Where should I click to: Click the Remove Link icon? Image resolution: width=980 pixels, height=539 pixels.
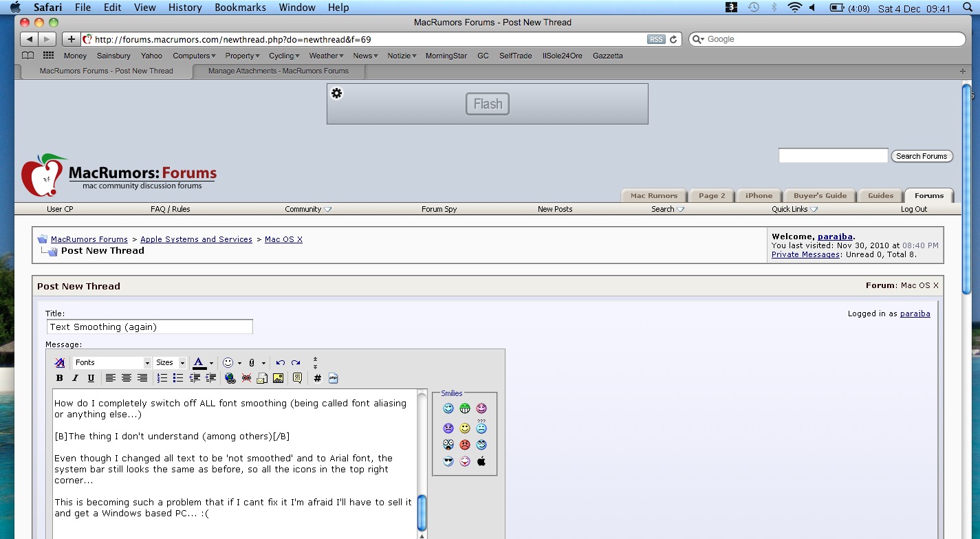[246, 378]
